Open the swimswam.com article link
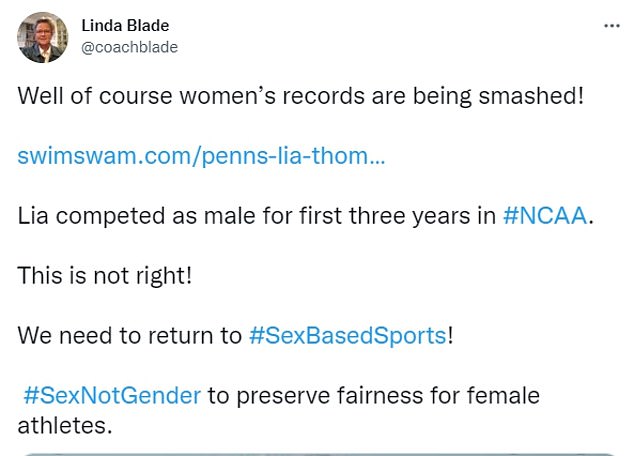This screenshot has height=456, width=634. click(x=201, y=157)
